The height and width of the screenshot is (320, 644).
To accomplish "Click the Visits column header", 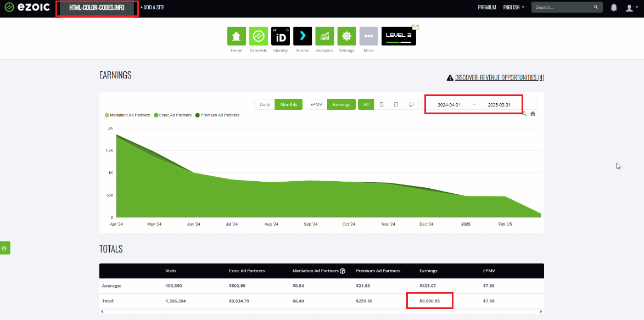I will click(x=171, y=271).
